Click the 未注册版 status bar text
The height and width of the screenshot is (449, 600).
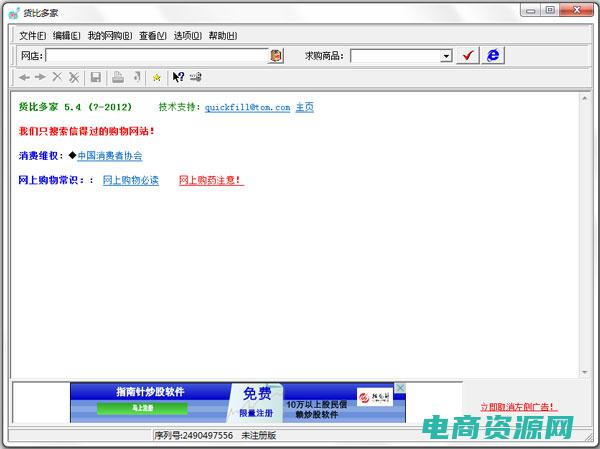coord(258,435)
